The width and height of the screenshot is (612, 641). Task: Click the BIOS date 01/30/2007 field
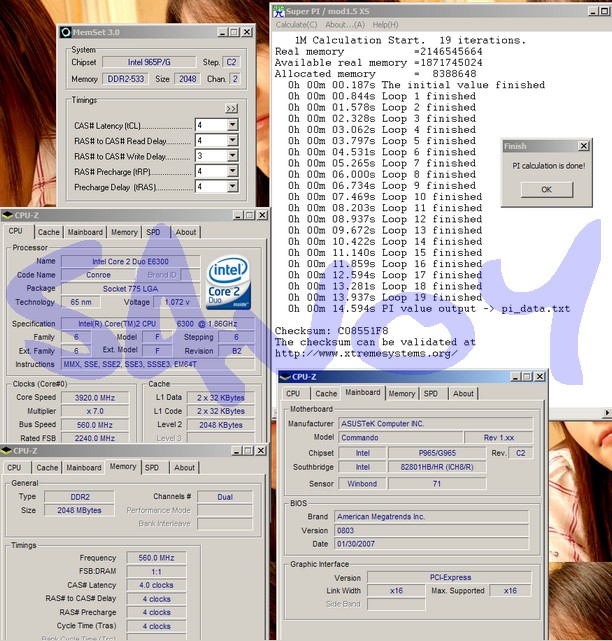(431, 544)
